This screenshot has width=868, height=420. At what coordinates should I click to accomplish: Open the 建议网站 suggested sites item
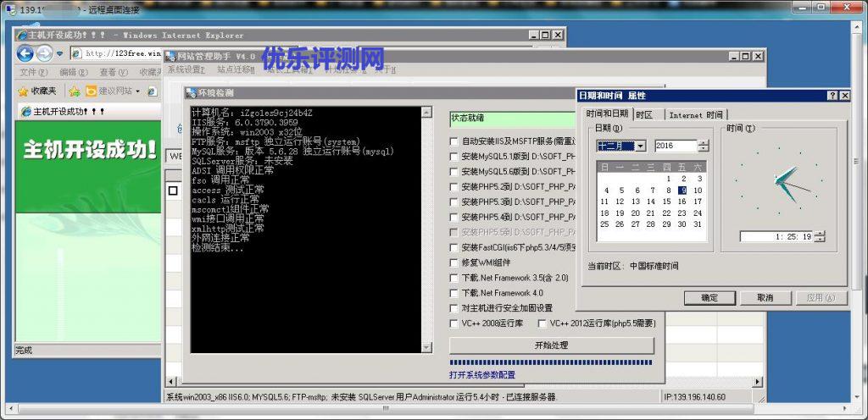(109, 91)
